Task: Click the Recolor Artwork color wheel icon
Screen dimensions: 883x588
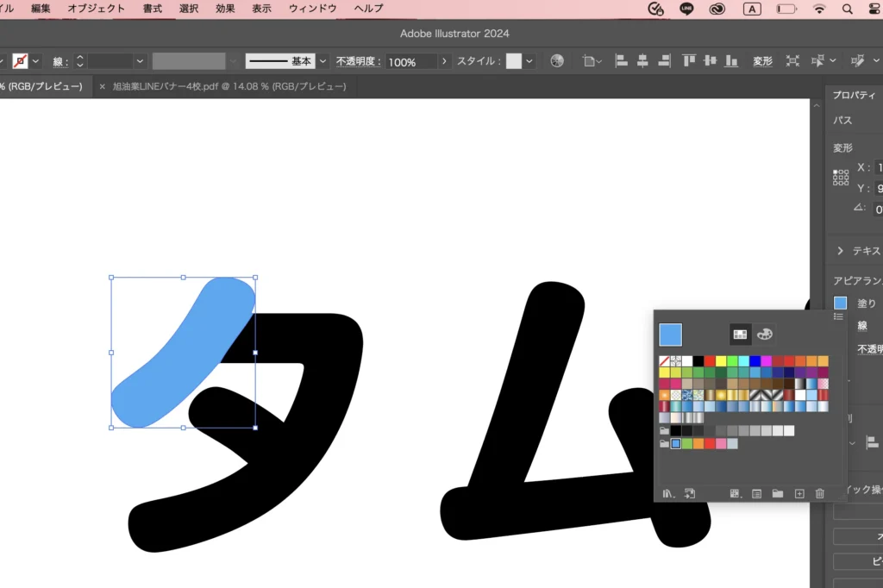Action: 557,61
